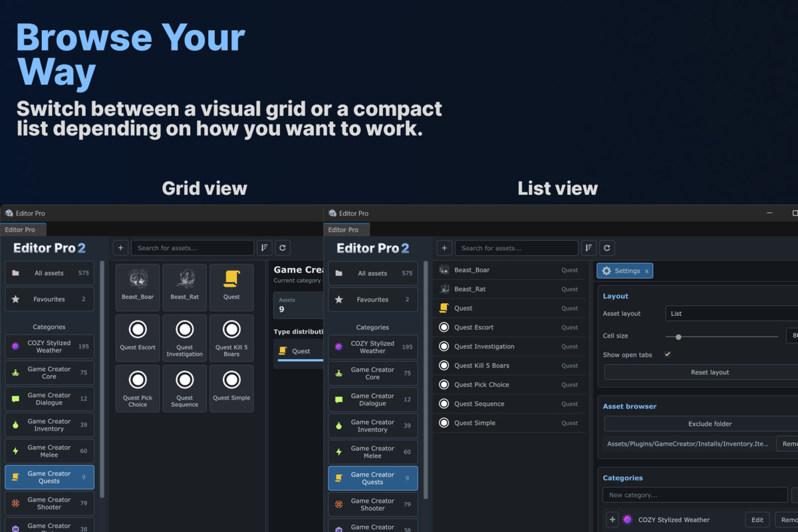This screenshot has height=532, width=798.
Task: Open Beast_Rat thumbnail in Grid view
Action: pos(185,287)
